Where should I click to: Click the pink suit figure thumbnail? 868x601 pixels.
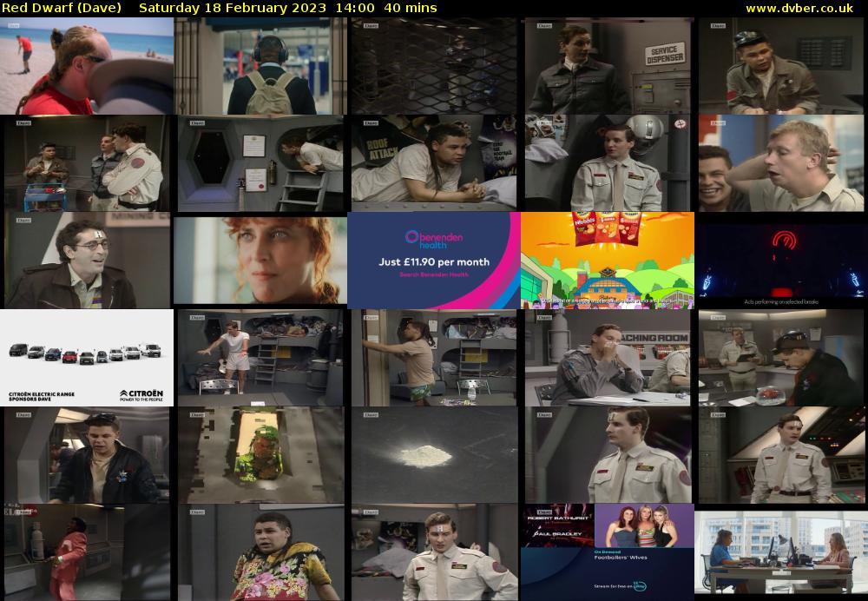pos(87,552)
